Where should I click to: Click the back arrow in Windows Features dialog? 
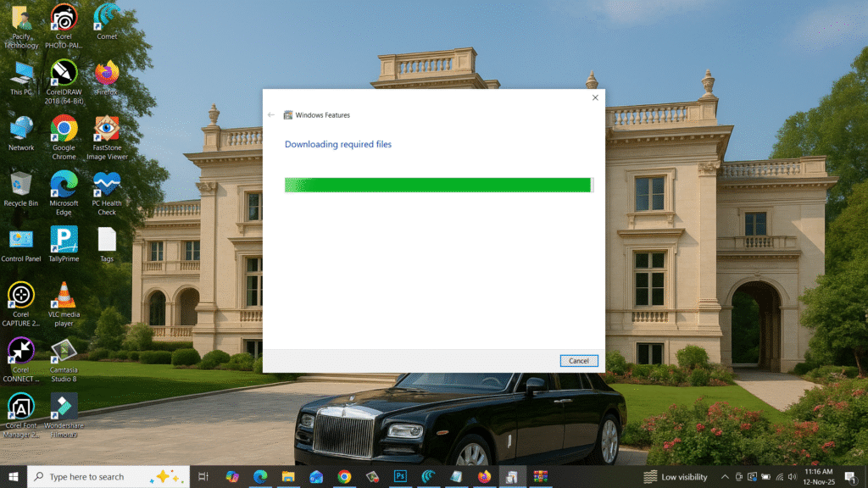[271, 114]
